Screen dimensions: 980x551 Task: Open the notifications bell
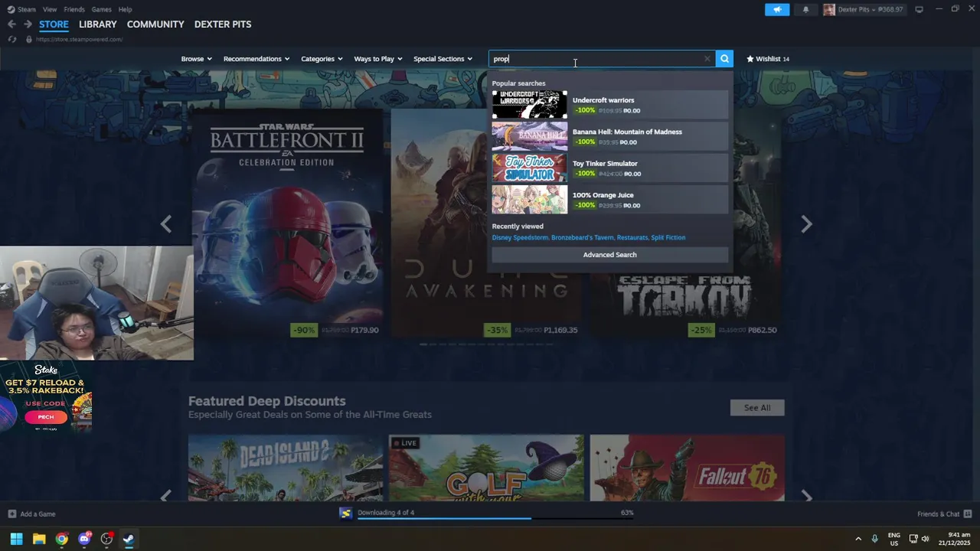(805, 9)
